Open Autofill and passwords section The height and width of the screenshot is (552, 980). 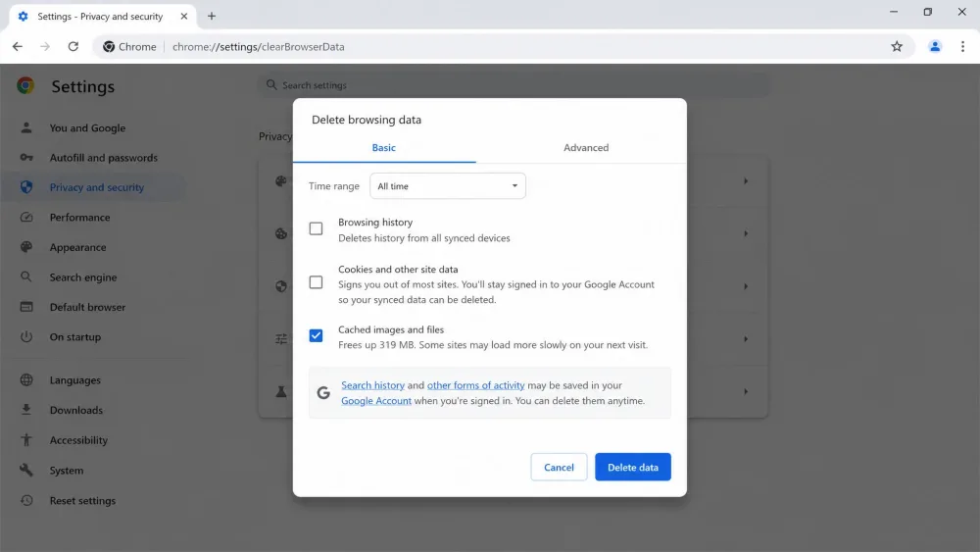[x=104, y=158]
